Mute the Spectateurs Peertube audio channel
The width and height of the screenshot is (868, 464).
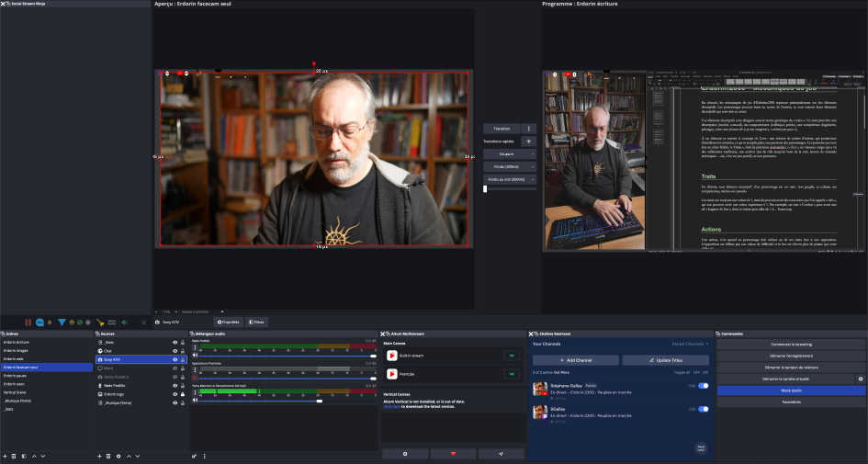(x=195, y=378)
